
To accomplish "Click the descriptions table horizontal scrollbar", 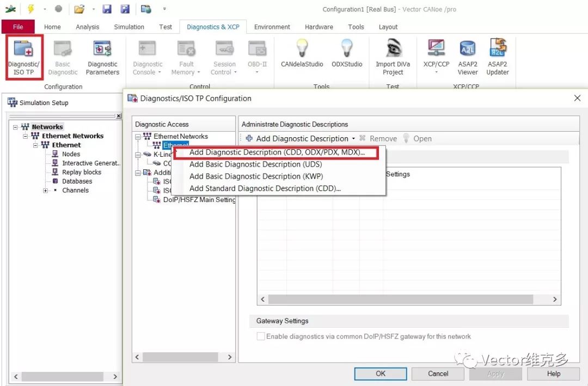I will (x=401, y=299).
